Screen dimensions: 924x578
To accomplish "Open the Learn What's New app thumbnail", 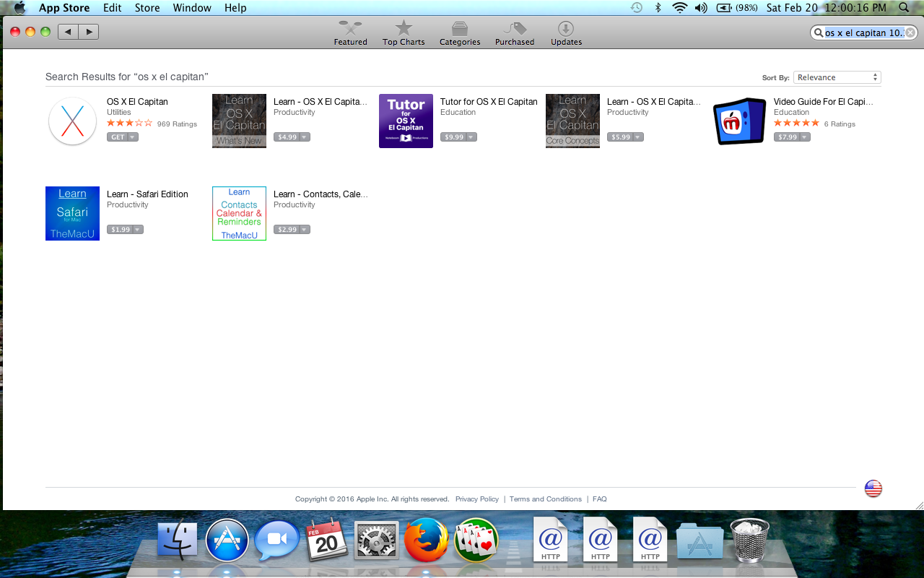I will (239, 121).
